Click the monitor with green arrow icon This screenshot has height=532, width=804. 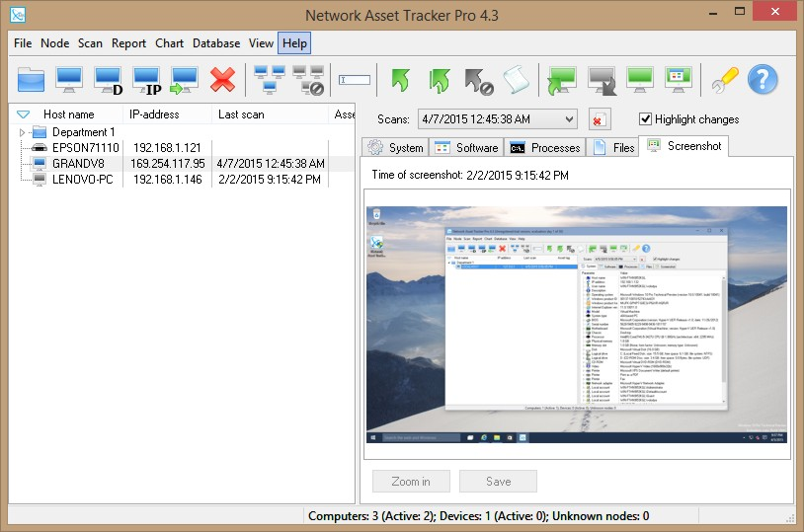point(184,81)
